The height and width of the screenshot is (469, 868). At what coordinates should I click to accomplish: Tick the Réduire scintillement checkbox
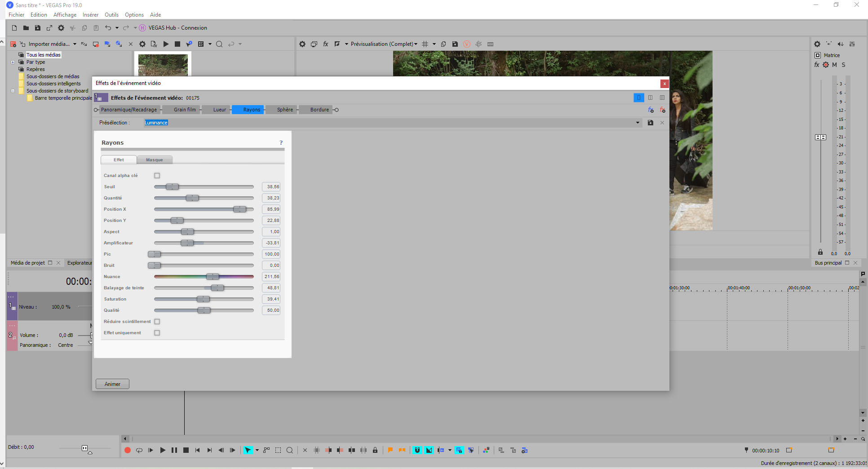coord(157,322)
